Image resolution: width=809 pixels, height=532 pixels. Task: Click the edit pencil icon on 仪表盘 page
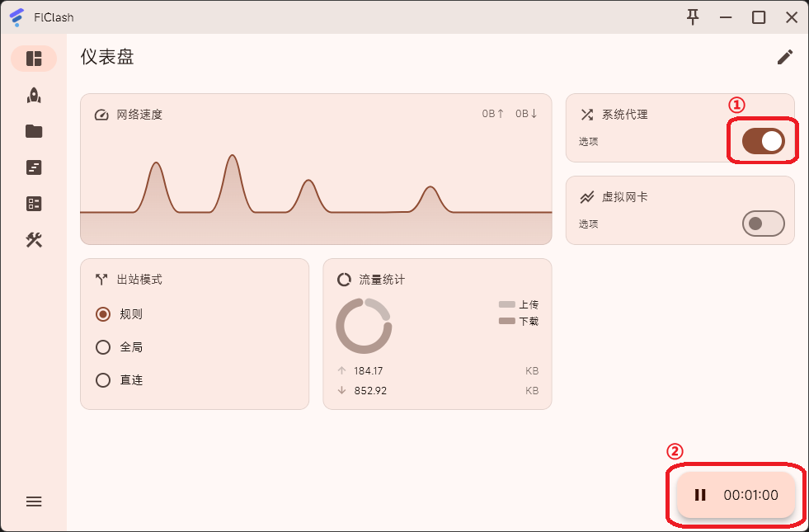[784, 57]
